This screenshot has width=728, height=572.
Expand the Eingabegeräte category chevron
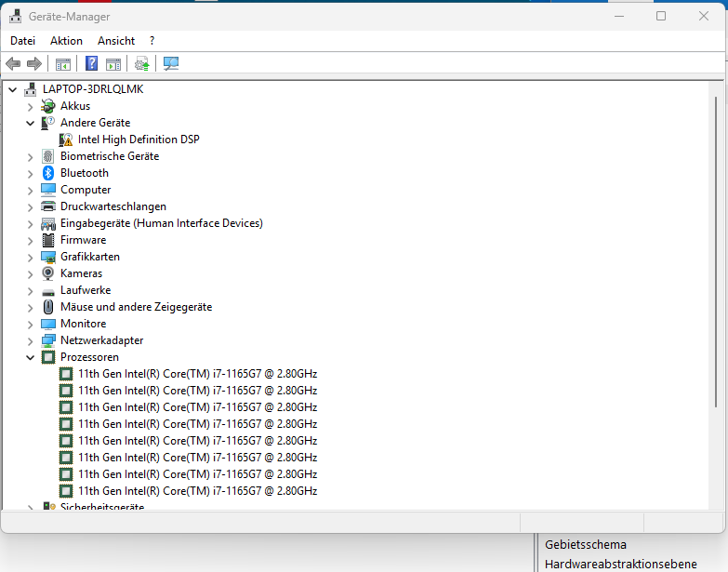click(30, 224)
